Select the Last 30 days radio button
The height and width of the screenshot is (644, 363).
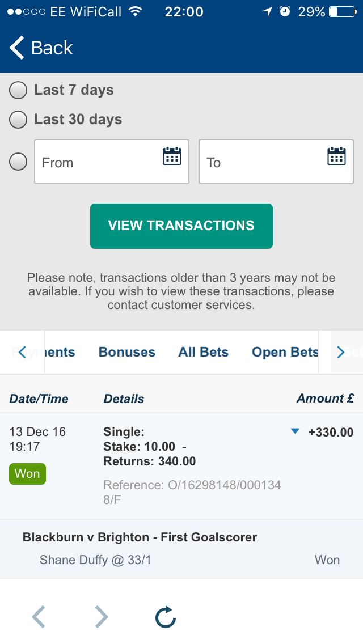point(18,120)
